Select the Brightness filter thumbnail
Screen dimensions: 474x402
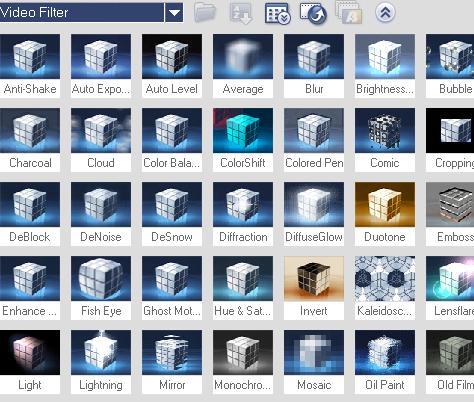385,56
